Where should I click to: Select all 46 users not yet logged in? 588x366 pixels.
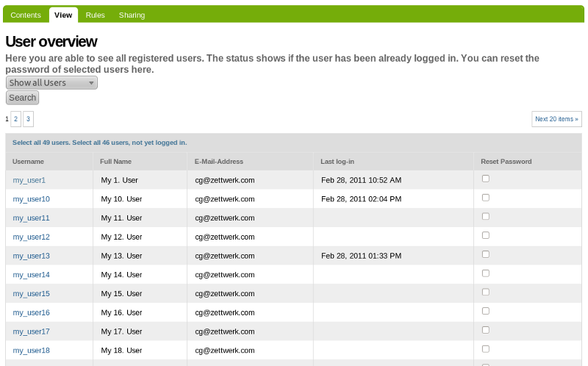[x=129, y=143]
